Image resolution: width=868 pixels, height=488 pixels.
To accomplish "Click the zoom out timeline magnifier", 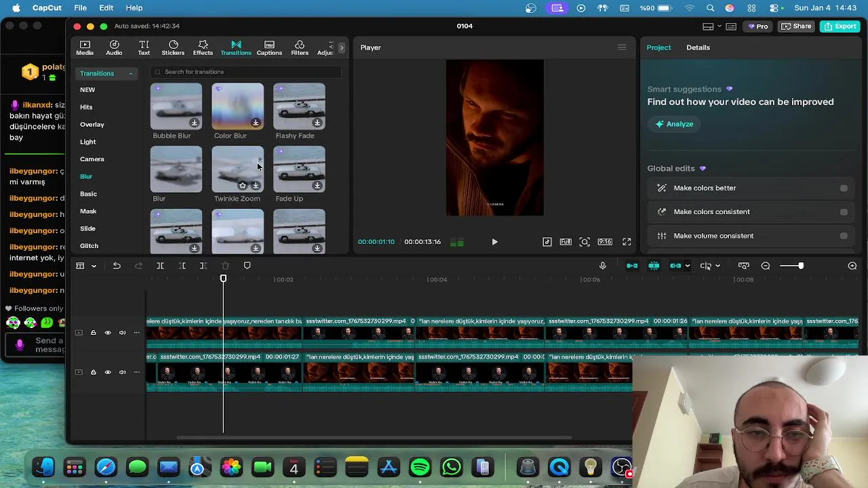I will pos(766,266).
